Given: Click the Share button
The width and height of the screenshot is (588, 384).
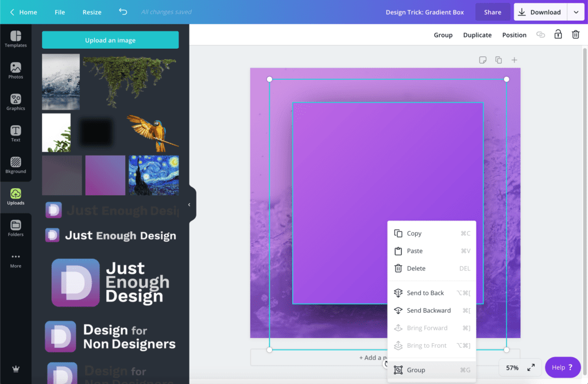Looking at the screenshot, I should pyautogui.click(x=492, y=11).
